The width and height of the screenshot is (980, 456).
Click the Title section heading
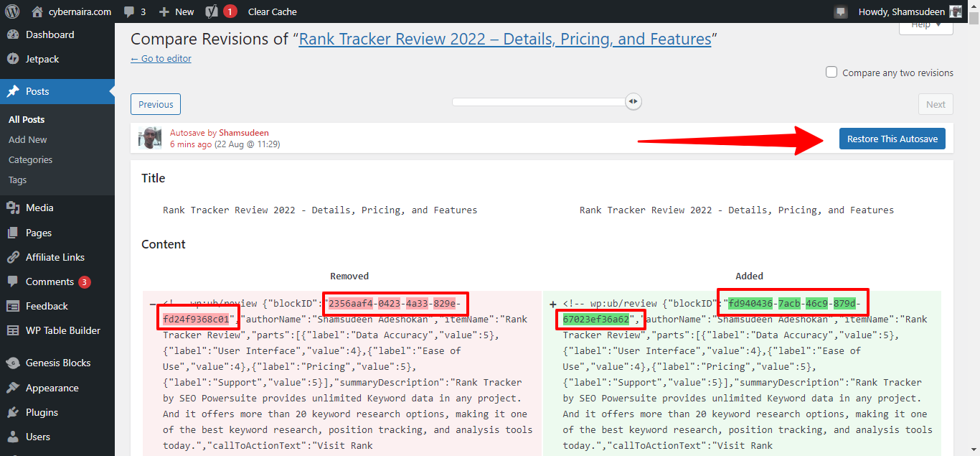pyautogui.click(x=154, y=178)
